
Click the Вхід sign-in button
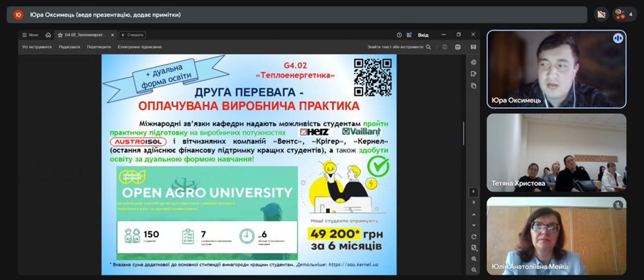[423, 35]
